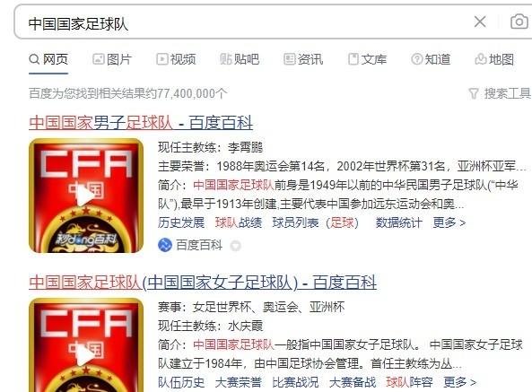
Task: Open image search via the camera icon
Action: 519,22
